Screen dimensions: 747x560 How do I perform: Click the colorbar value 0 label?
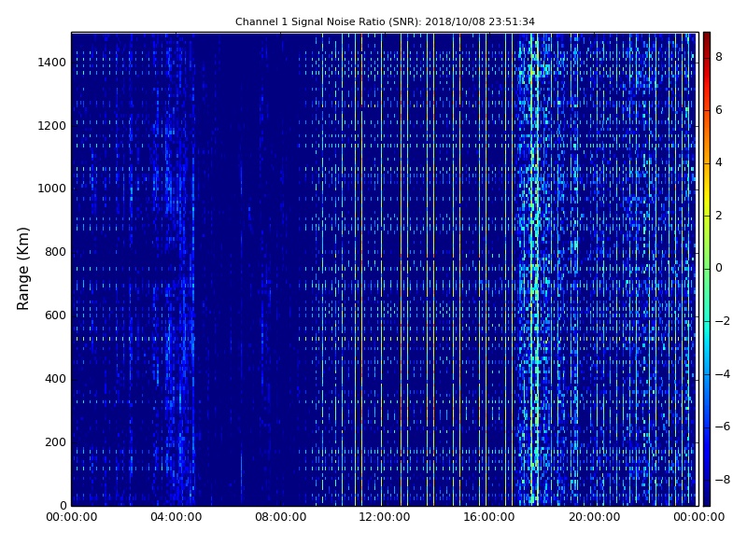coord(719,268)
